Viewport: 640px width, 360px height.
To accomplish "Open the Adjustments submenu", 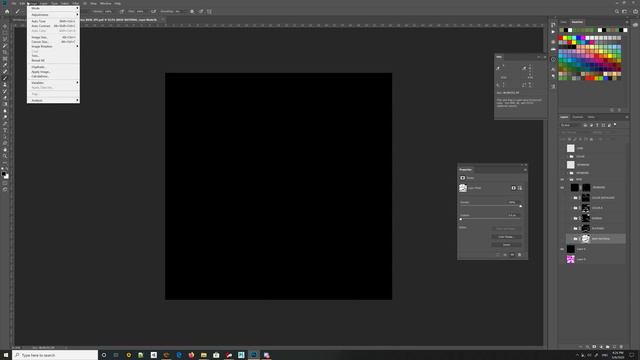I will click(53, 15).
